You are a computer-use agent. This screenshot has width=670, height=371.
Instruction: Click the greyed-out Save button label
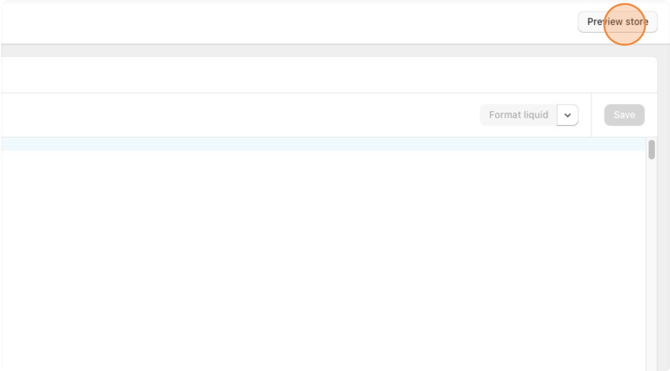pyautogui.click(x=624, y=115)
